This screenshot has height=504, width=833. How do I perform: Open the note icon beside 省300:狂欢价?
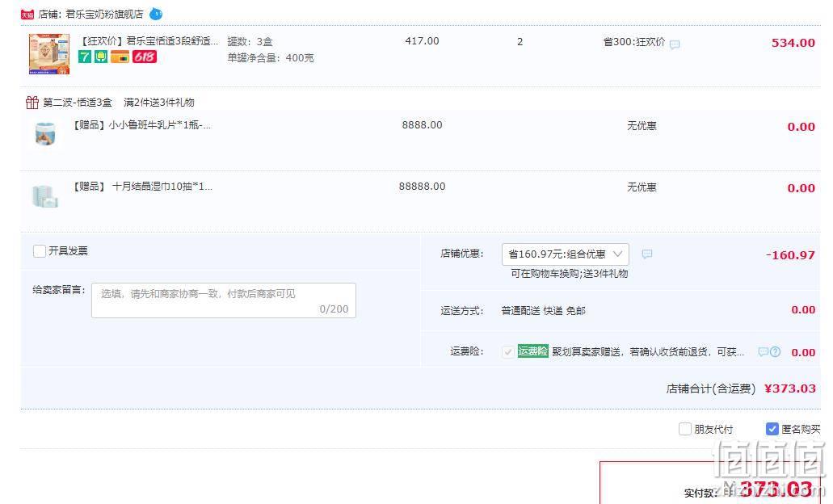(x=675, y=44)
